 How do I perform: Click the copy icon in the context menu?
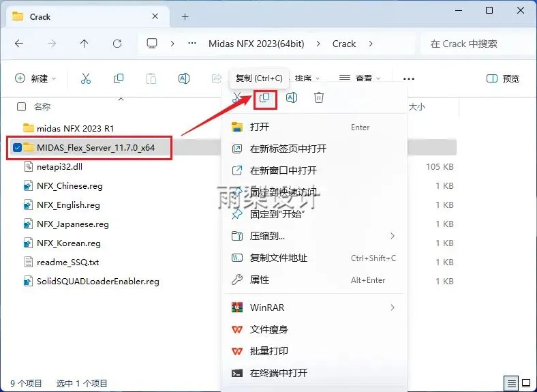coord(264,98)
